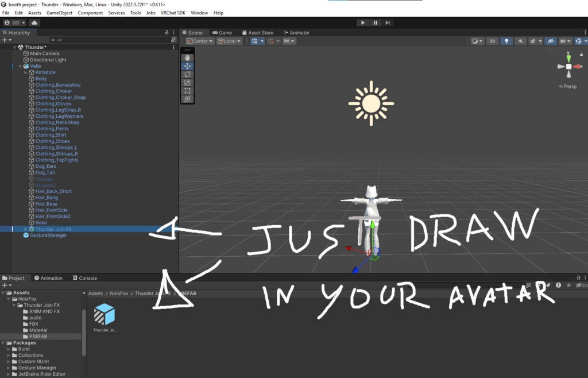The width and height of the screenshot is (588, 378).
Task: Click the Project favorites star icon
Action: tap(569, 286)
